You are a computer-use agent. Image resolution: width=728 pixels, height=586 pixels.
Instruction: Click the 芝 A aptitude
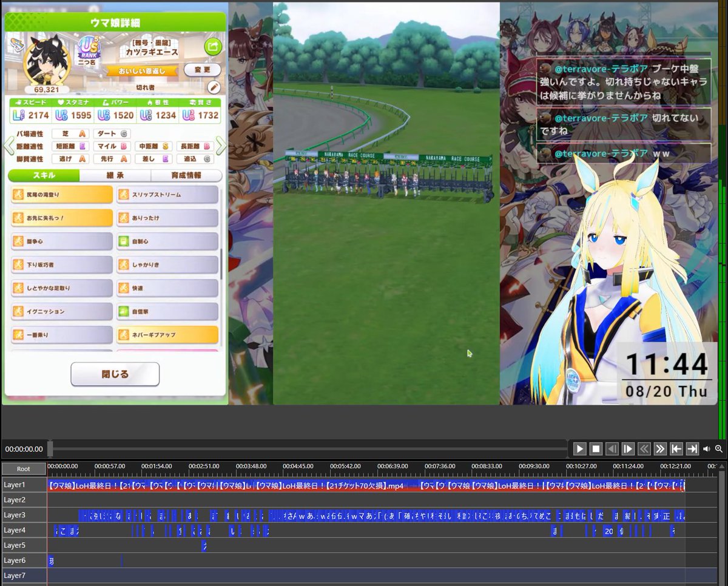[70, 133]
